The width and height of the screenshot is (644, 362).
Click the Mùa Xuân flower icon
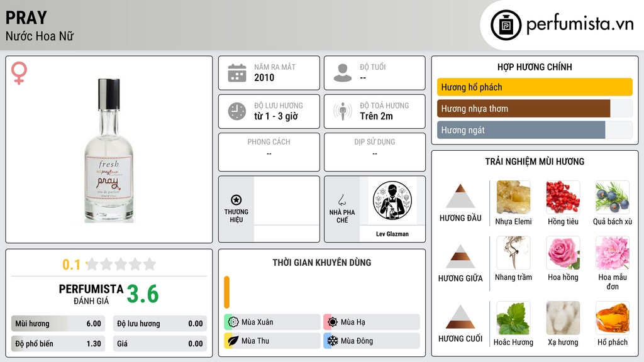point(233,322)
